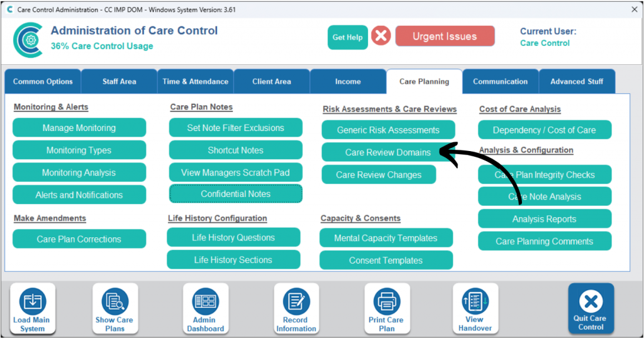Viewport: 644px width, 338px height.
Task: Open Load Main System from bottom bar
Action: tap(33, 309)
